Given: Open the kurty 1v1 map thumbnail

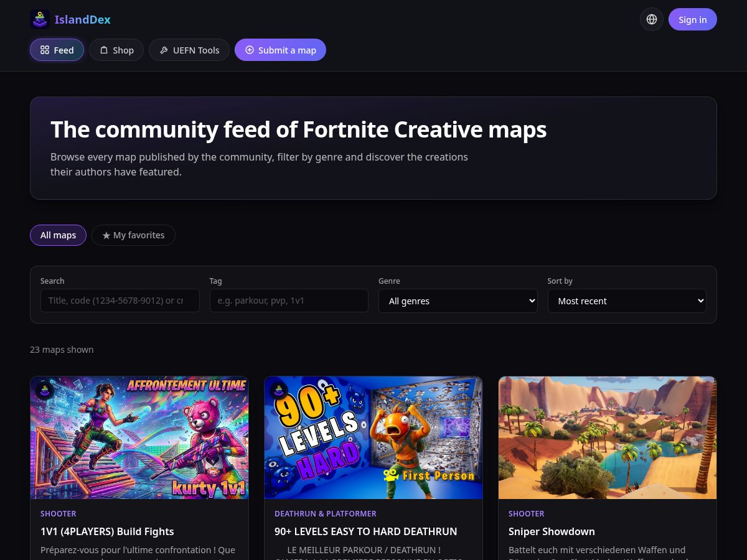Looking at the screenshot, I should point(139,437).
